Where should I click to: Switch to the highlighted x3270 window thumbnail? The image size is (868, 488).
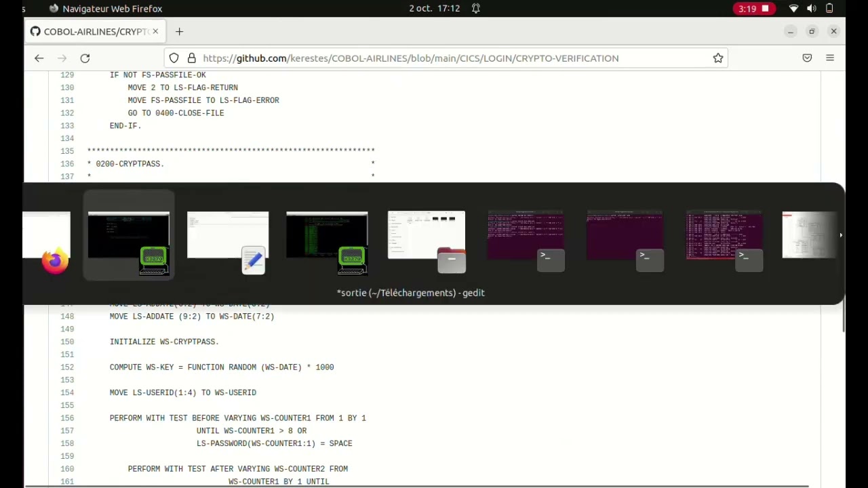[x=129, y=235]
